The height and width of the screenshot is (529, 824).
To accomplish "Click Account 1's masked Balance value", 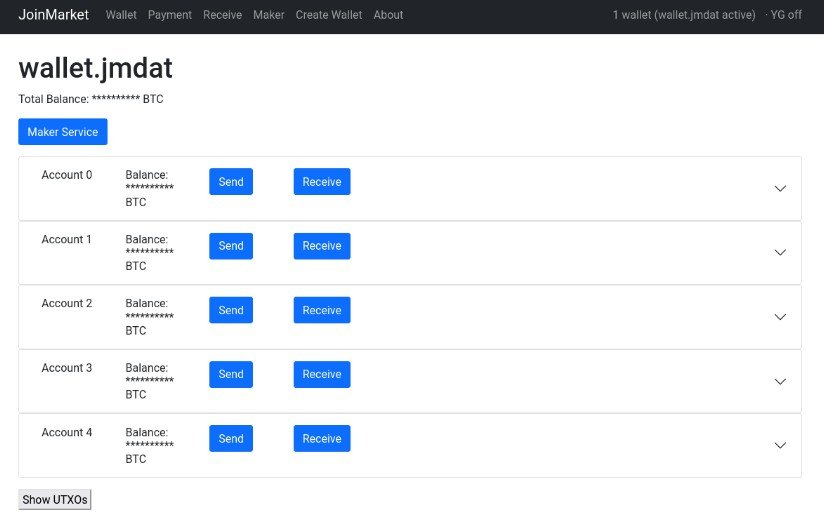I will [x=150, y=252].
